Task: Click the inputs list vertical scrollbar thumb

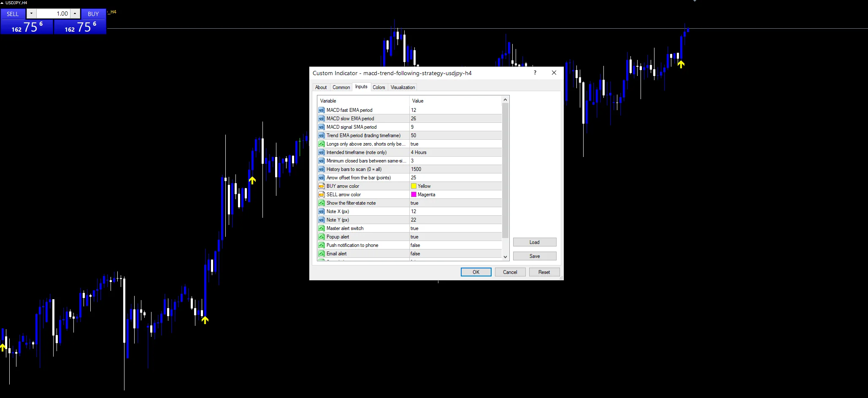Action: click(x=505, y=171)
